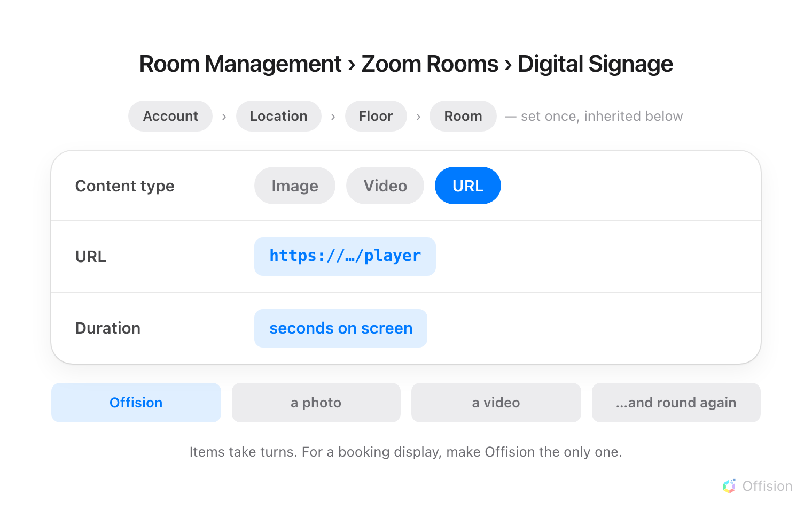Click the 'Duration' label
The image size is (812, 509).
[x=108, y=328]
